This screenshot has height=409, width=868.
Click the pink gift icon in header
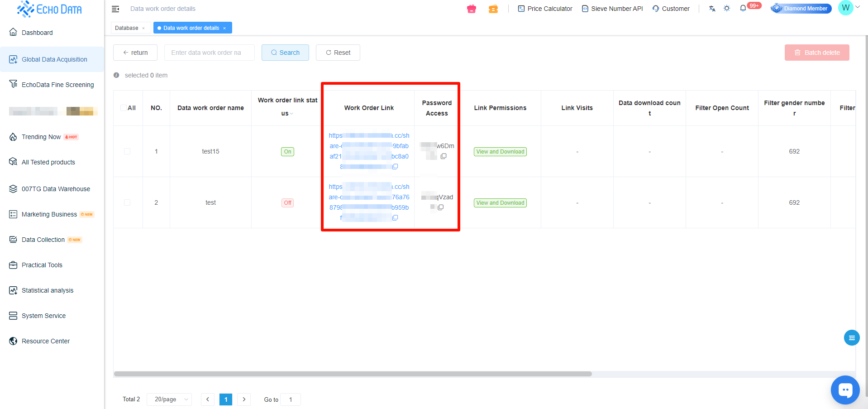[x=472, y=9]
